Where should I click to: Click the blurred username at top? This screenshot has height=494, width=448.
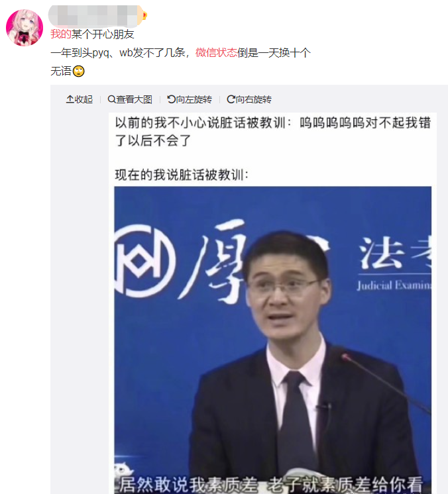click(93, 15)
